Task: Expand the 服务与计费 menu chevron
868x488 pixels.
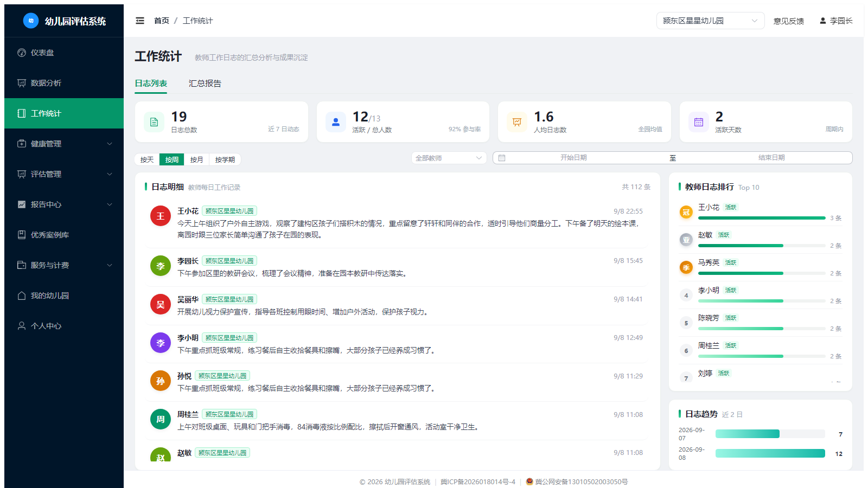Action: click(110, 265)
